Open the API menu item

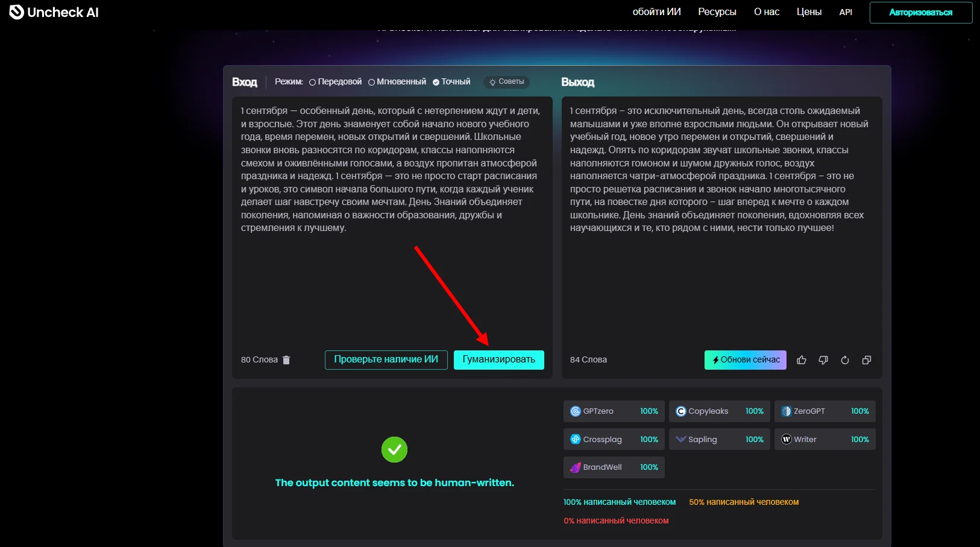coord(846,12)
